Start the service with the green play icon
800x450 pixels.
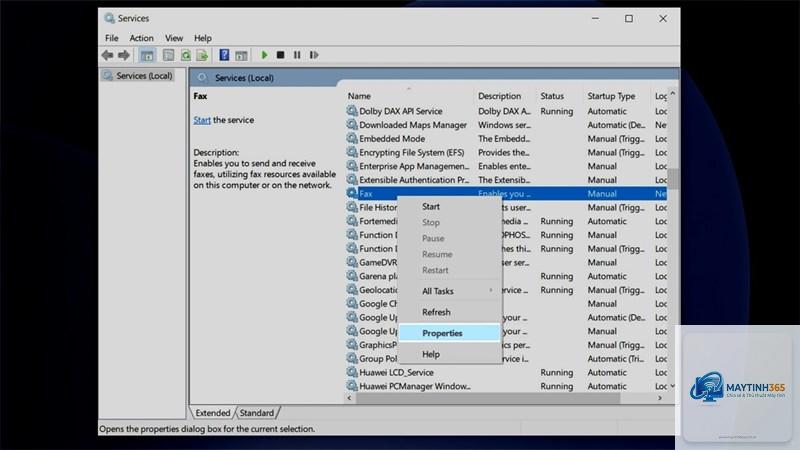click(264, 55)
